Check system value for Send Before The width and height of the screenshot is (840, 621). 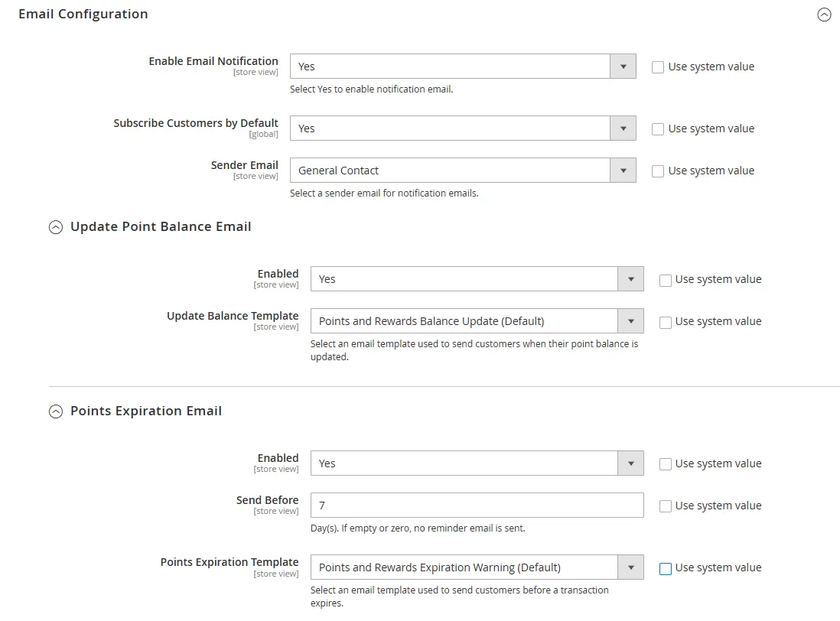coord(666,506)
